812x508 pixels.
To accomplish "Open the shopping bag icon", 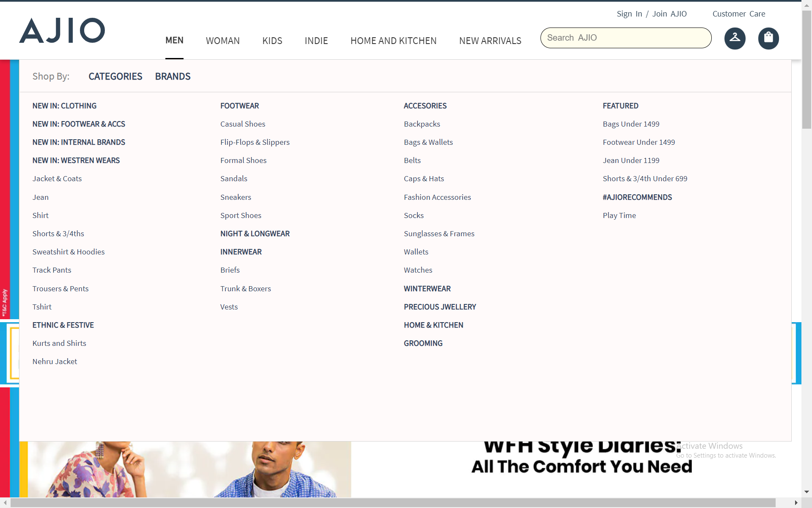I will pos(768,38).
